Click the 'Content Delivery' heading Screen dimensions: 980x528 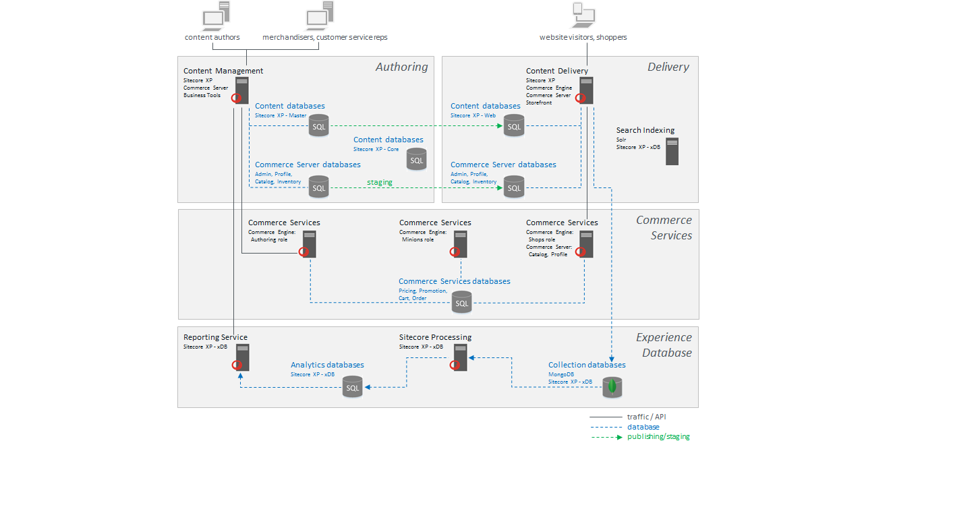tap(557, 71)
